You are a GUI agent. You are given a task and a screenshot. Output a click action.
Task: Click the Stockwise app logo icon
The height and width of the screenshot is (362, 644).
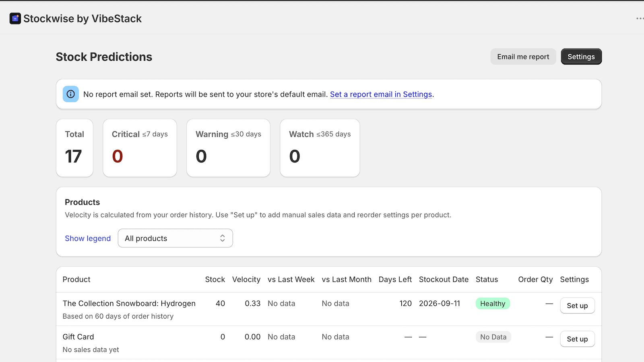[x=15, y=19]
